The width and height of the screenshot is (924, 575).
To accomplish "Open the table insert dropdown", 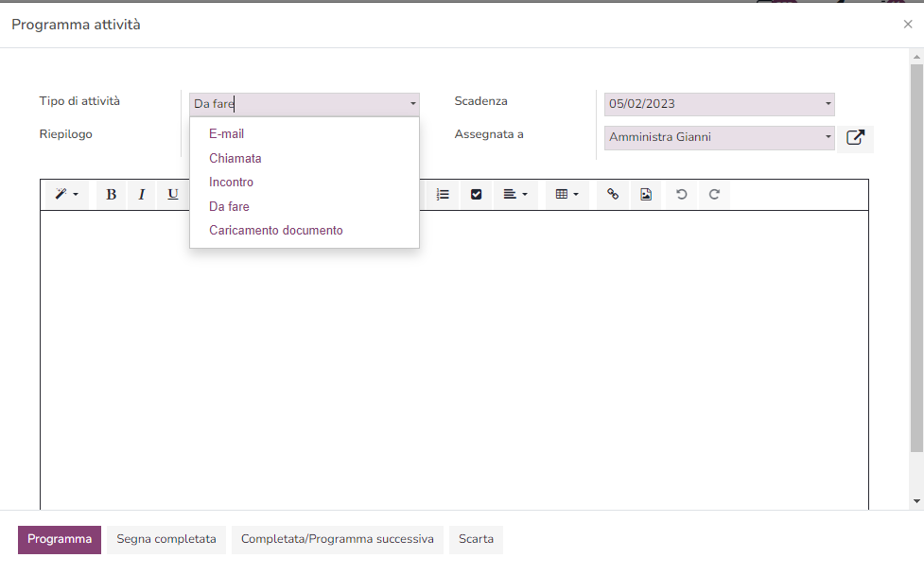I will pyautogui.click(x=566, y=194).
